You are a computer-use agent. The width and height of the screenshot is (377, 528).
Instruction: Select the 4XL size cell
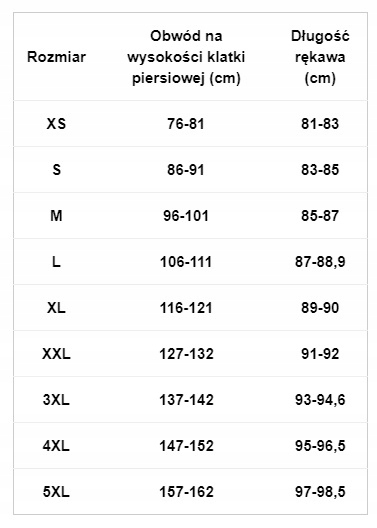[x=56, y=446]
